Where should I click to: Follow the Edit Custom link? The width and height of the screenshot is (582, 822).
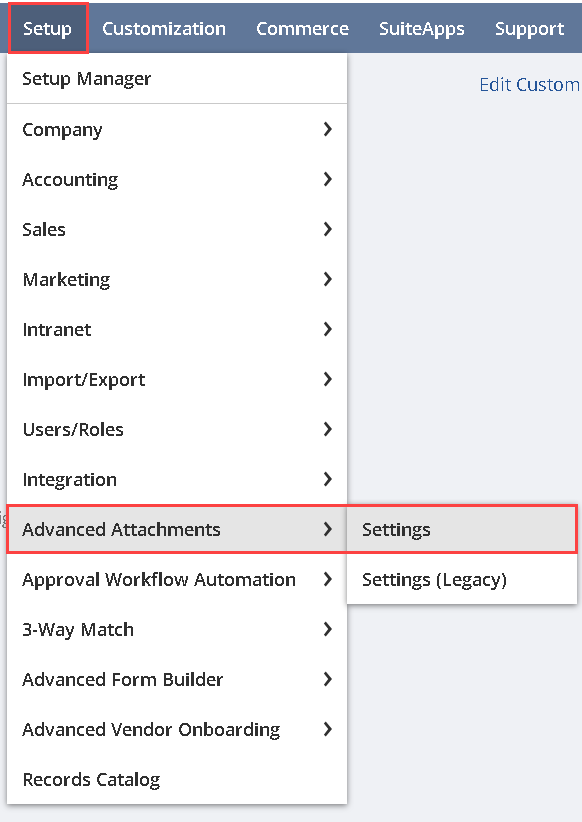tap(530, 84)
